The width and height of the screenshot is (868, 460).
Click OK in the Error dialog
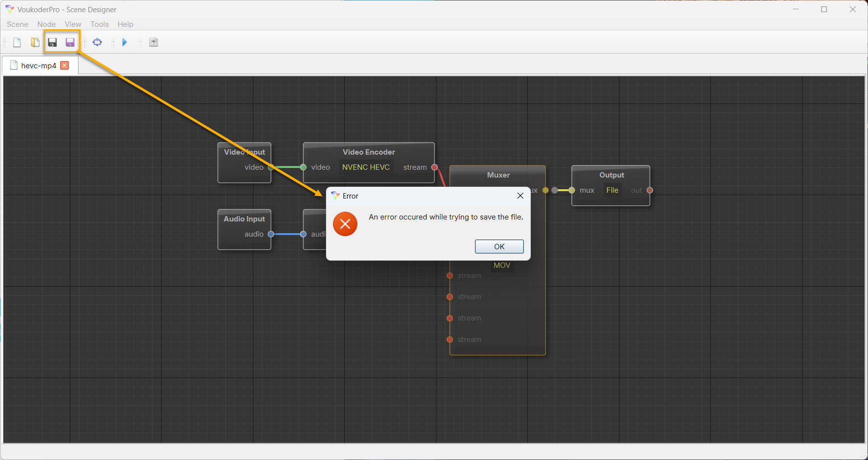[x=499, y=247]
